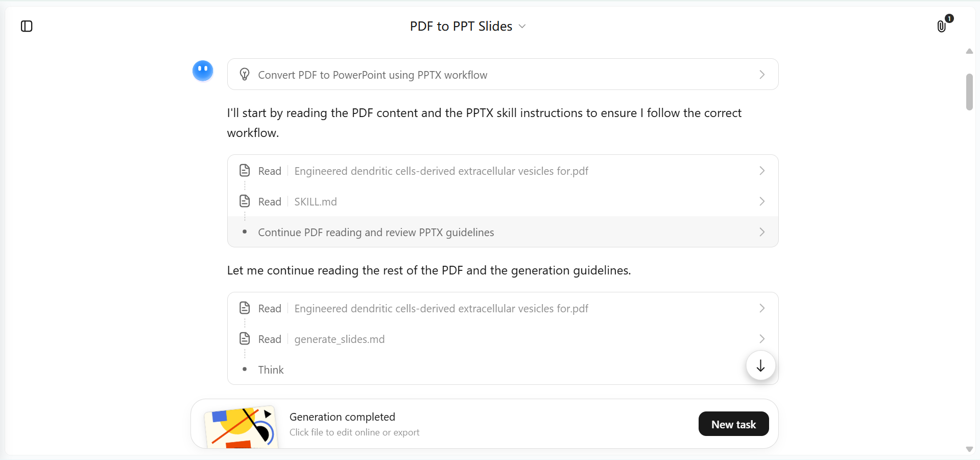Expand Continue PDF reading row chevron
The height and width of the screenshot is (460, 980).
tap(762, 232)
